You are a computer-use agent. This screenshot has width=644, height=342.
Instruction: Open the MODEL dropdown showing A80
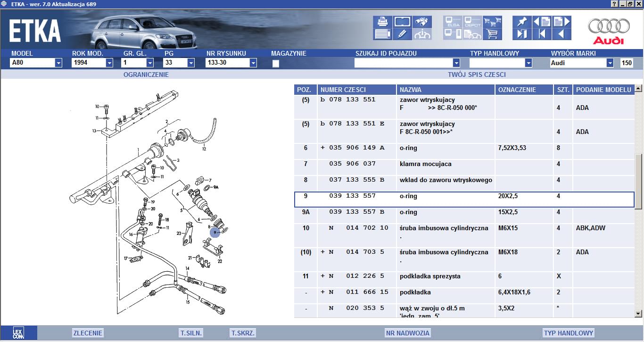[58, 63]
